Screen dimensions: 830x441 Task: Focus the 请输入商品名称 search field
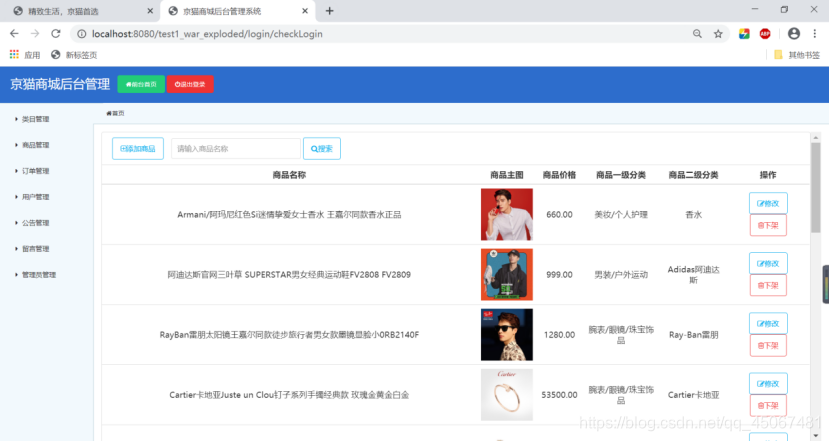(236, 149)
